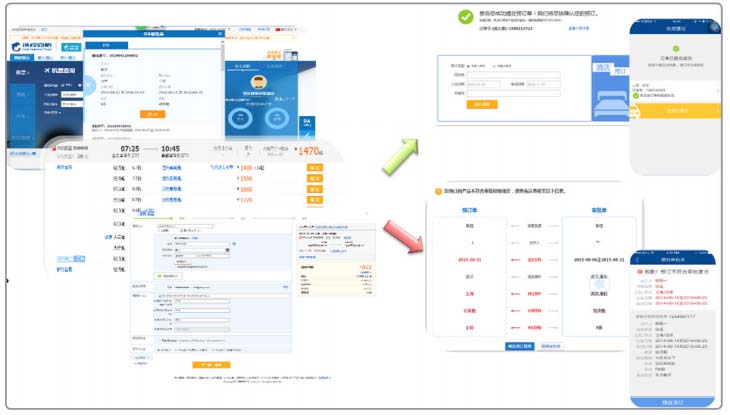
Task: Click the green check icon on the top phone screen
Action: coord(676,48)
